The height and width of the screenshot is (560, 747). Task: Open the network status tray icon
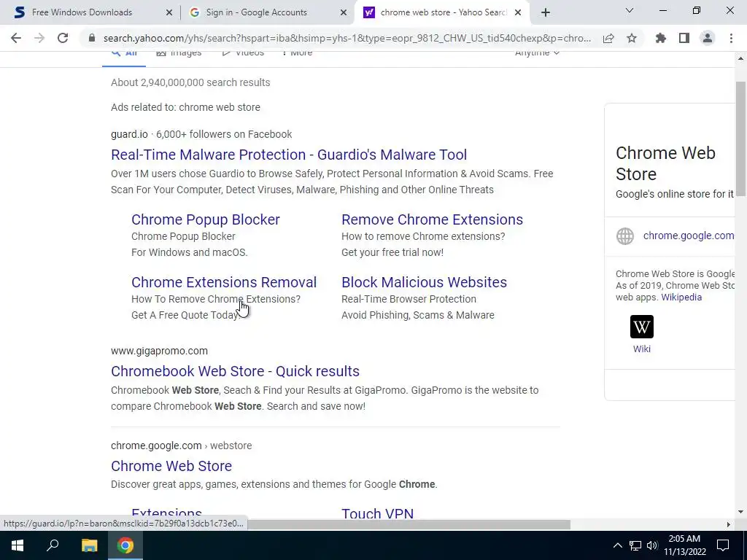[x=635, y=545]
